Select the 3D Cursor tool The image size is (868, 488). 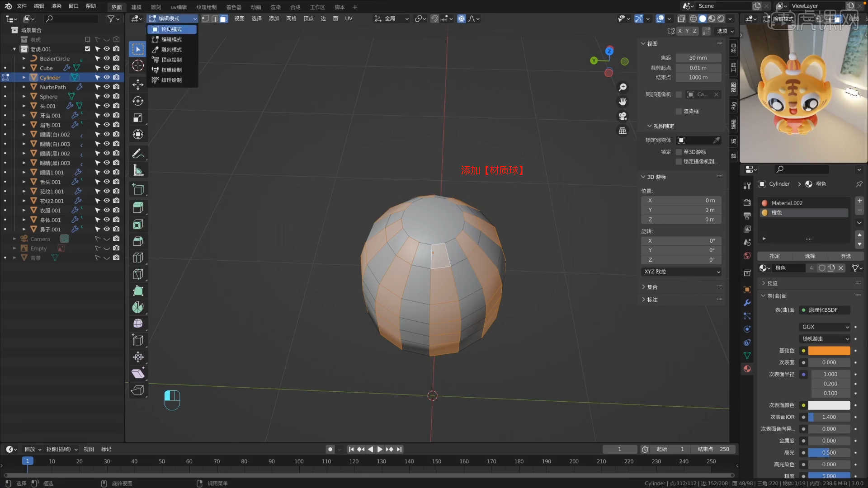coord(138,66)
